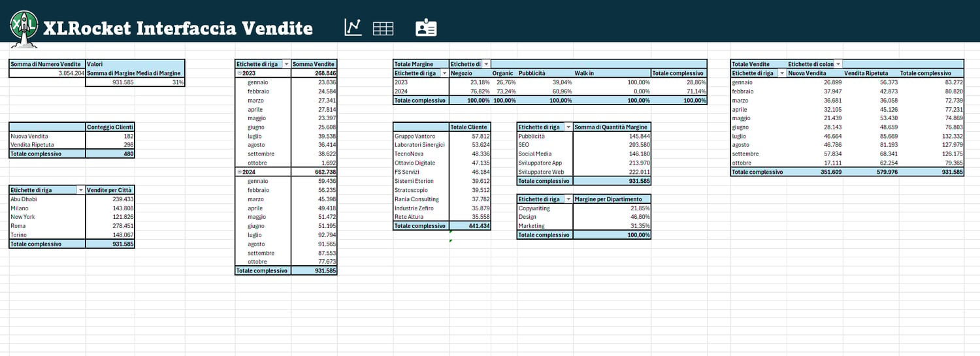Collapse the 2023 group in Somma Vendite
The image size is (980, 356).
pyautogui.click(x=239, y=73)
